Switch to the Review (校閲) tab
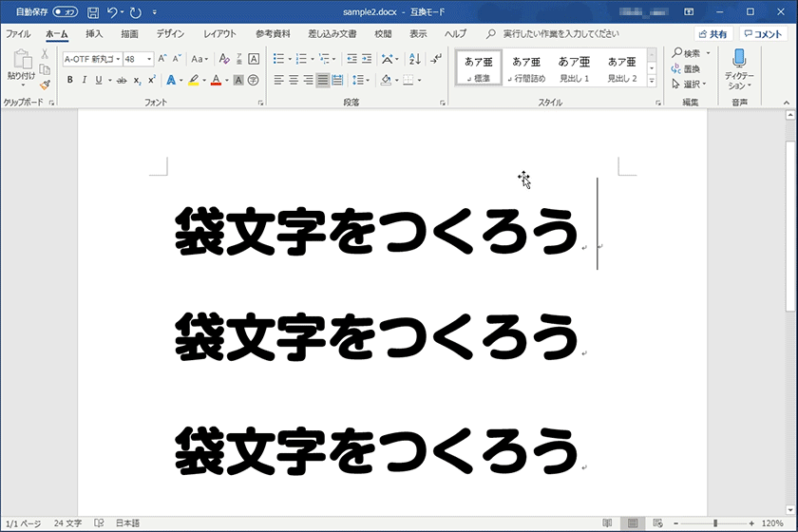The width and height of the screenshot is (798, 532). pyautogui.click(x=383, y=34)
